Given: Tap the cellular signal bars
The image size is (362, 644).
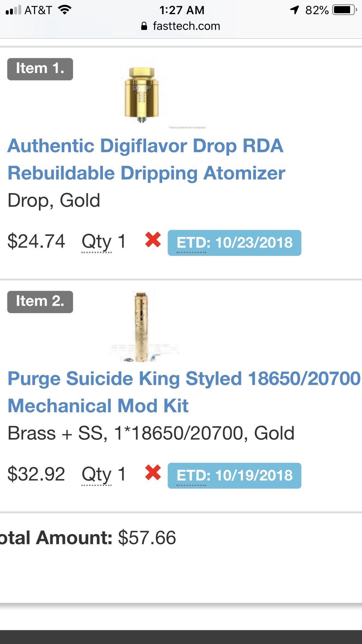Looking at the screenshot, I should click(x=14, y=10).
